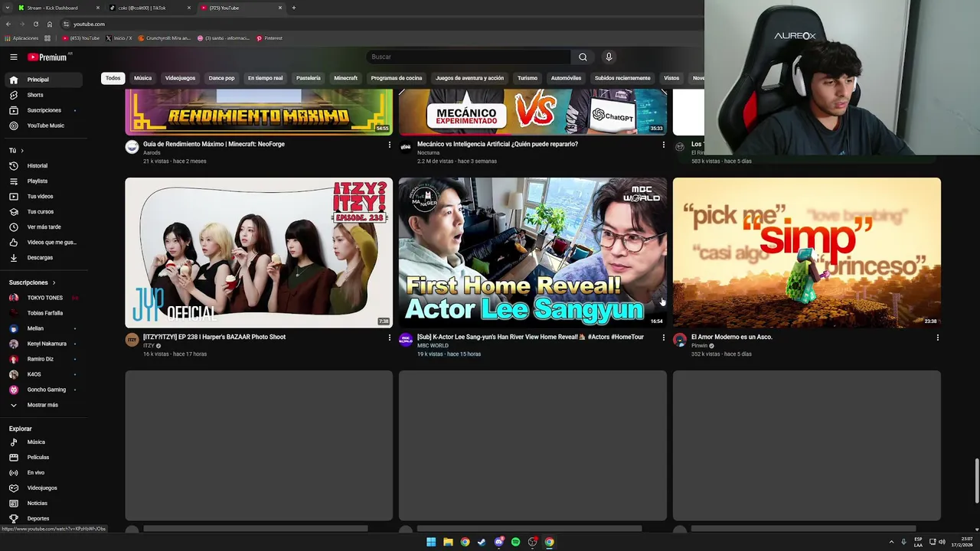The height and width of the screenshot is (551, 980).
Task: Select the En tiempo real chip
Action: [265, 78]
